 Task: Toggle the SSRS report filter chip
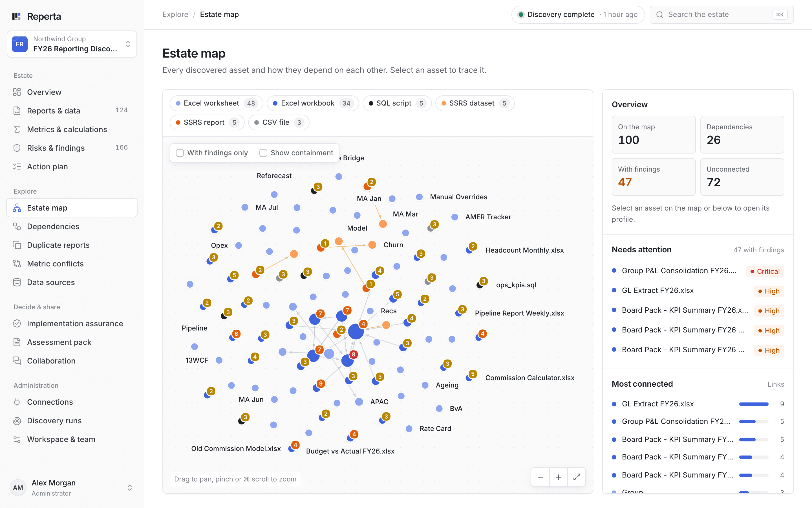click(x=207, y=122)
